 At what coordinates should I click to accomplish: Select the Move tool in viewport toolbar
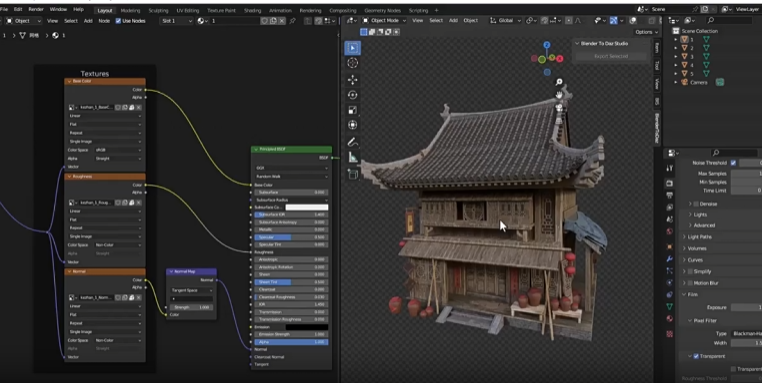pos(353,80)
